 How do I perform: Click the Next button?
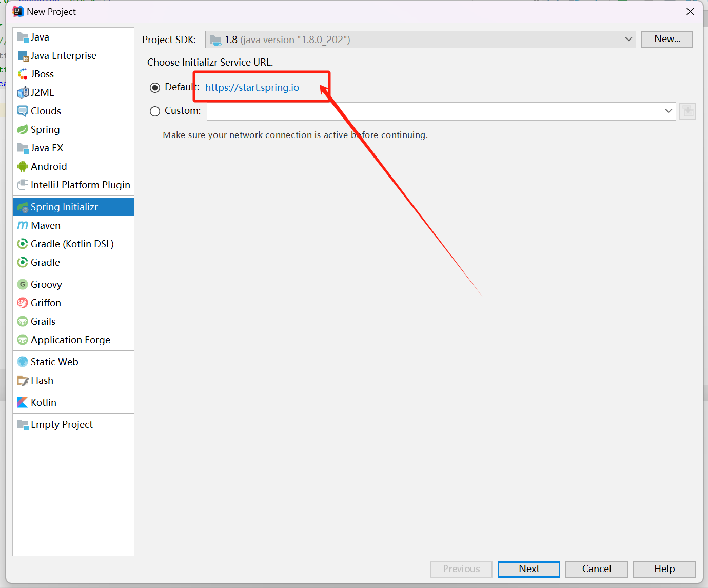coord(529,569)
